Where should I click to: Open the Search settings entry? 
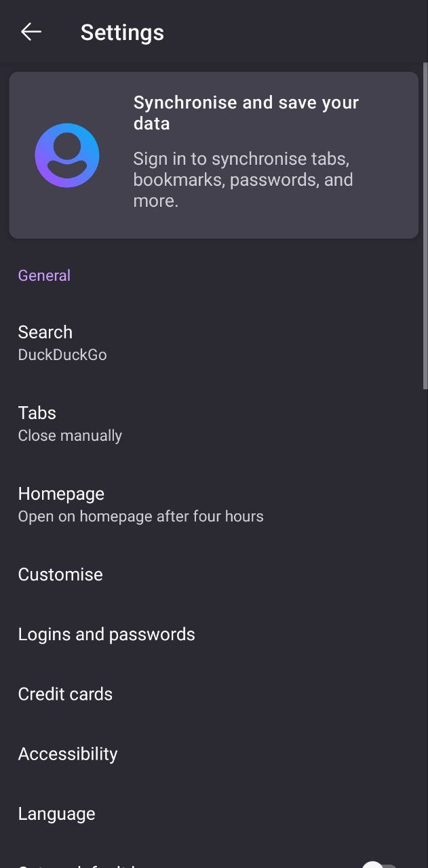tap(214, 342)
